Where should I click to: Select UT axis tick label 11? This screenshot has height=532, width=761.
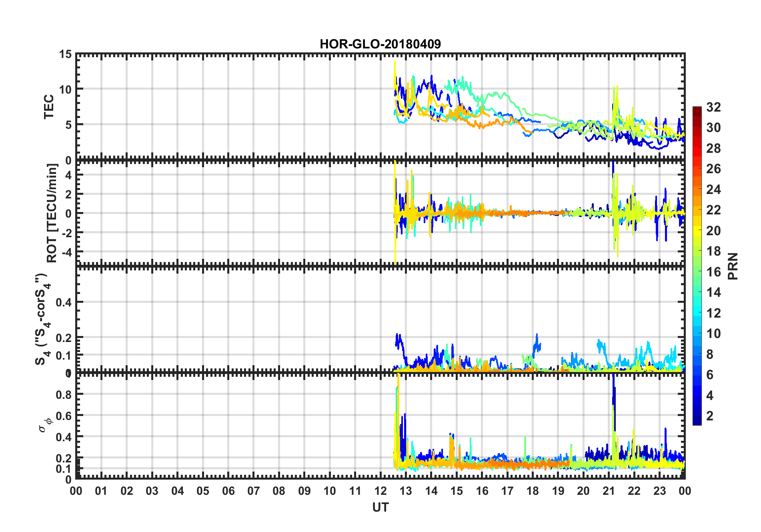pos(355,491)
